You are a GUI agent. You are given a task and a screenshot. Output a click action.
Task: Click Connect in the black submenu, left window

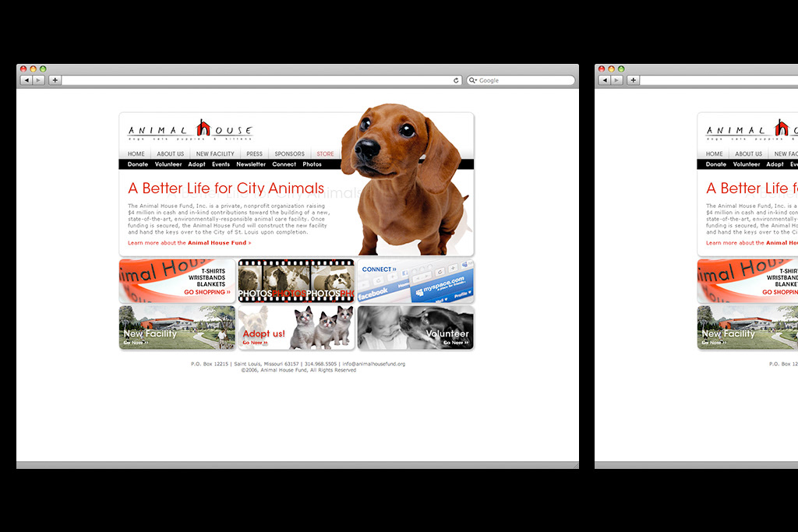coord(284,164)
